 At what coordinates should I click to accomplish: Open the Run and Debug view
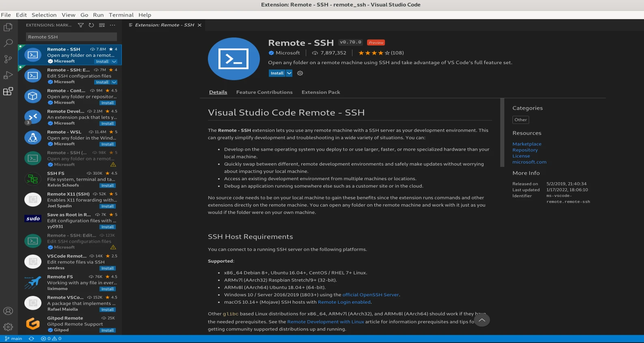pos(8,76)
